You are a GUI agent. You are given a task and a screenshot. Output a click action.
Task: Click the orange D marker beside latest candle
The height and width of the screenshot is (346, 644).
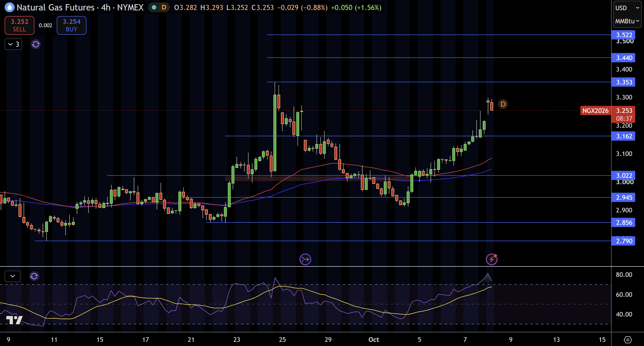(503, 104)
